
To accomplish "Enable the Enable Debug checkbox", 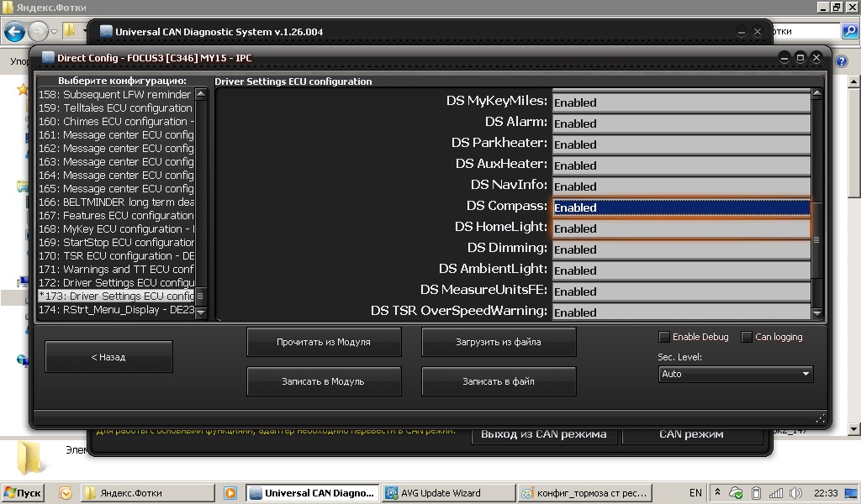I will click(x=664, y=337).
